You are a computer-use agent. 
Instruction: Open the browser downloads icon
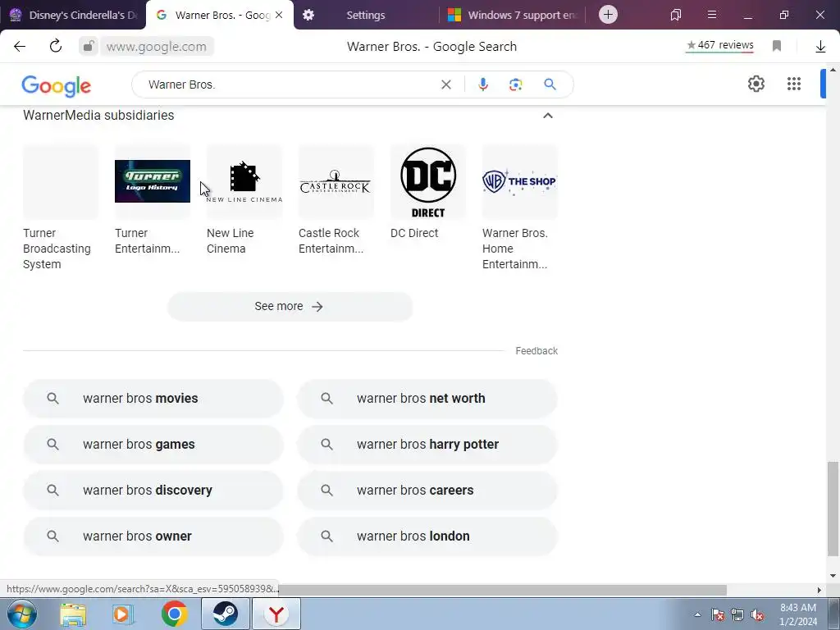point(820,47)
